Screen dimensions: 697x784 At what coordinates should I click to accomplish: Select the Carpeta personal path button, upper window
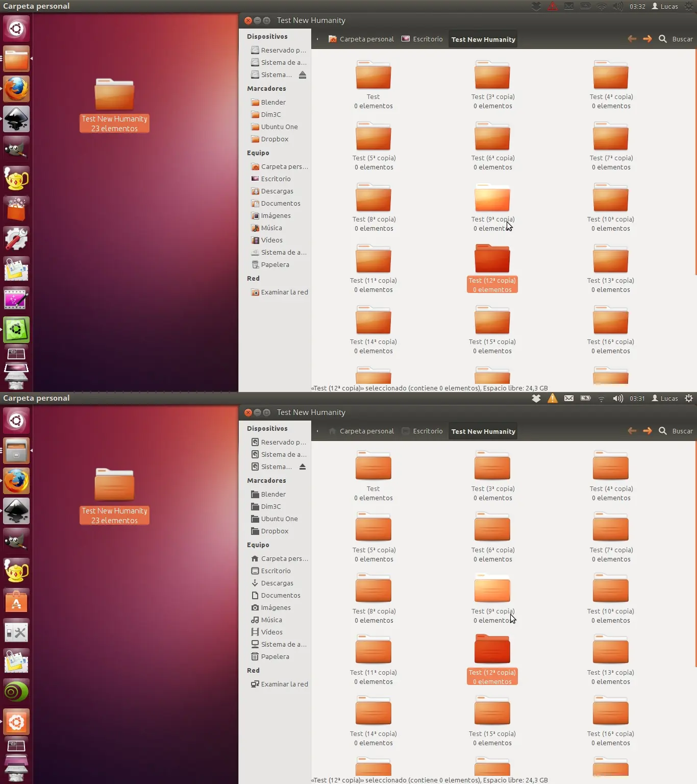pyautogui.click(x=361, y=39)
